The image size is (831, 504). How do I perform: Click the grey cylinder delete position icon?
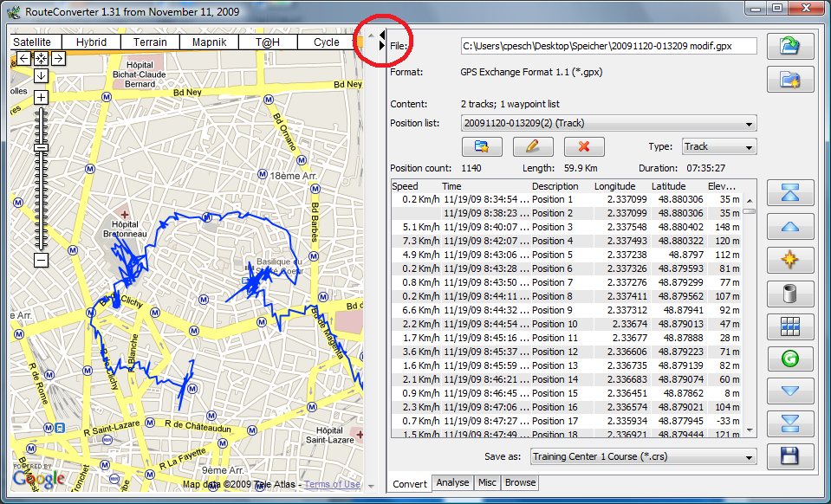(x=790, y=294)
